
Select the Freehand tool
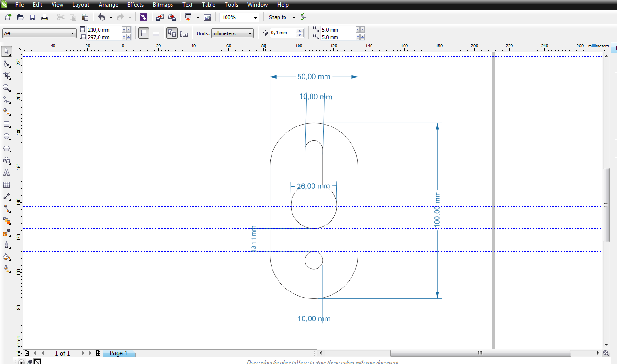click(x=7, y=99)
